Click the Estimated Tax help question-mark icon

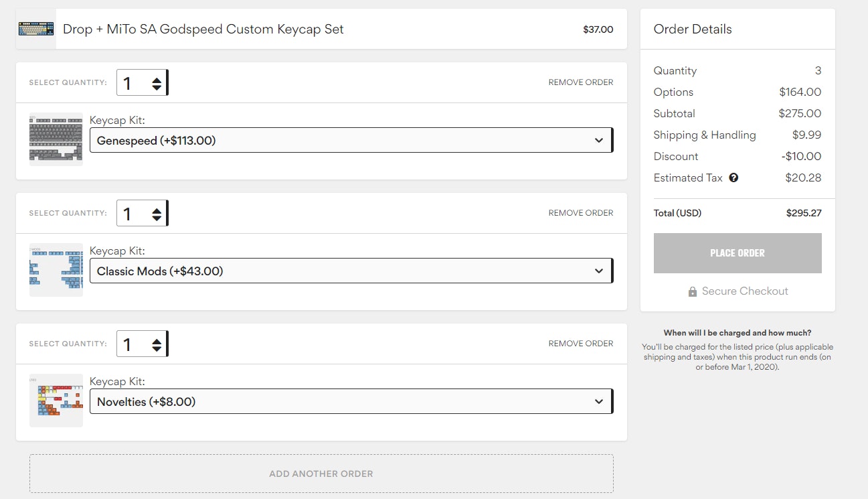(x=733, y=178)
